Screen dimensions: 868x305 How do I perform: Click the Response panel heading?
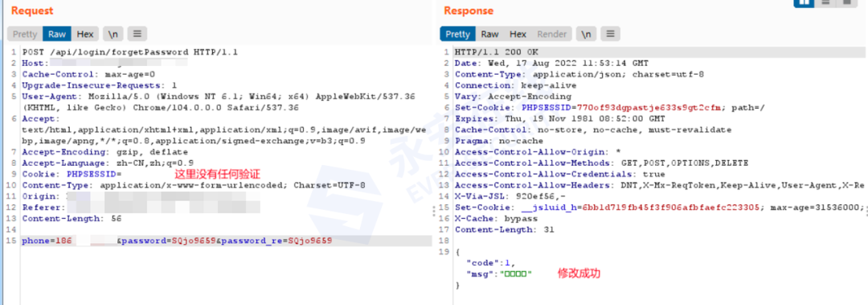click(469, 10)
